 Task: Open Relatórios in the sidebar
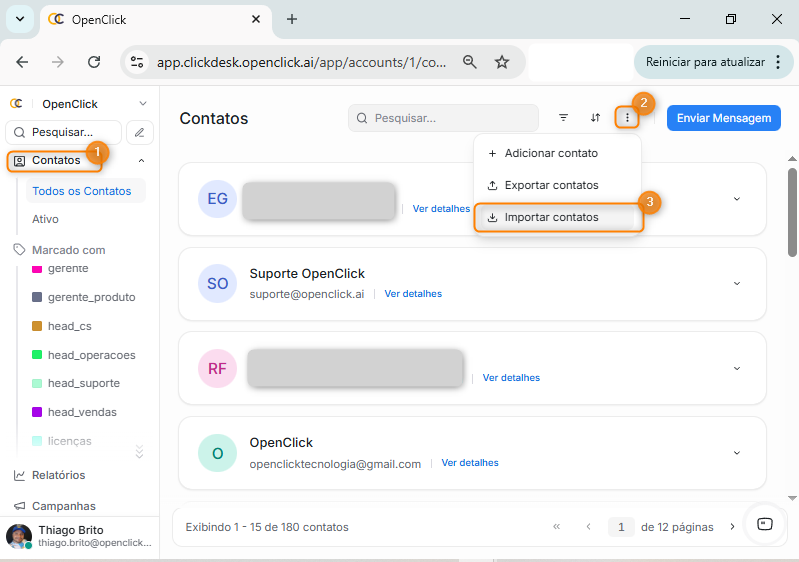click(58, 475)
